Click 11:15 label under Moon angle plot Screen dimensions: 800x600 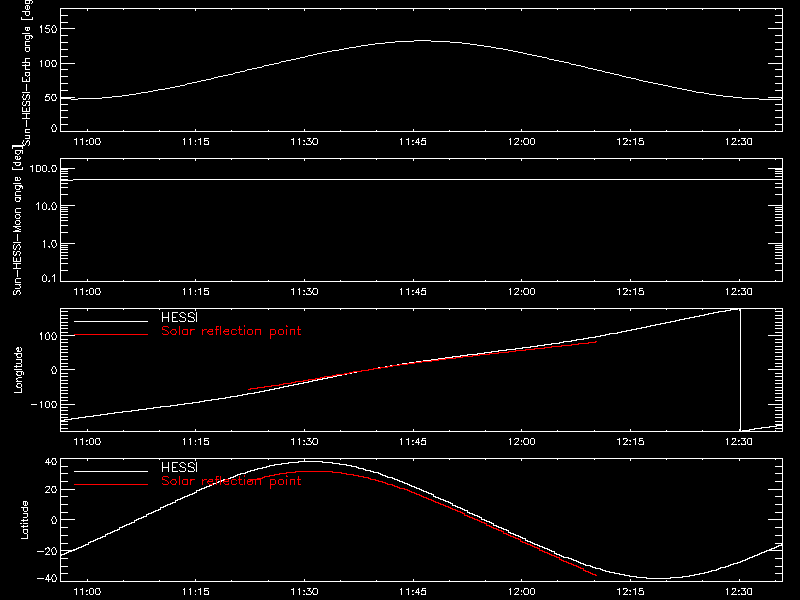[x=196, y=292]
